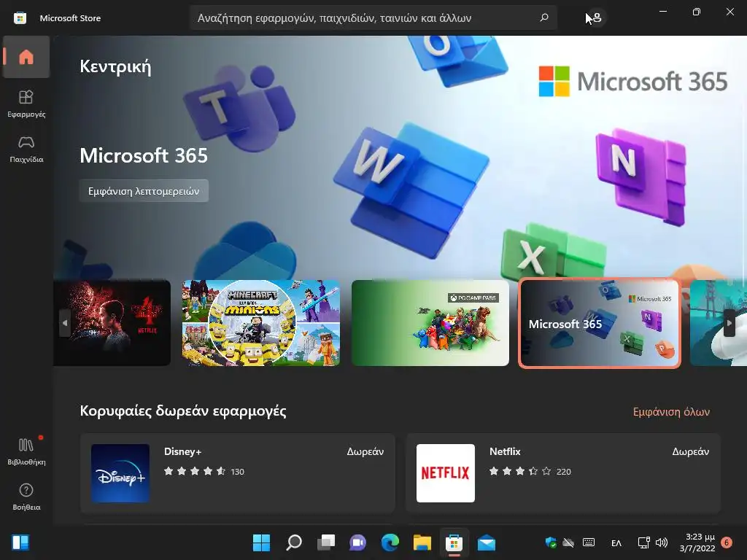Click the Windows widgets taskbar icon
The image size is (747, 560).
coord(20,542)
